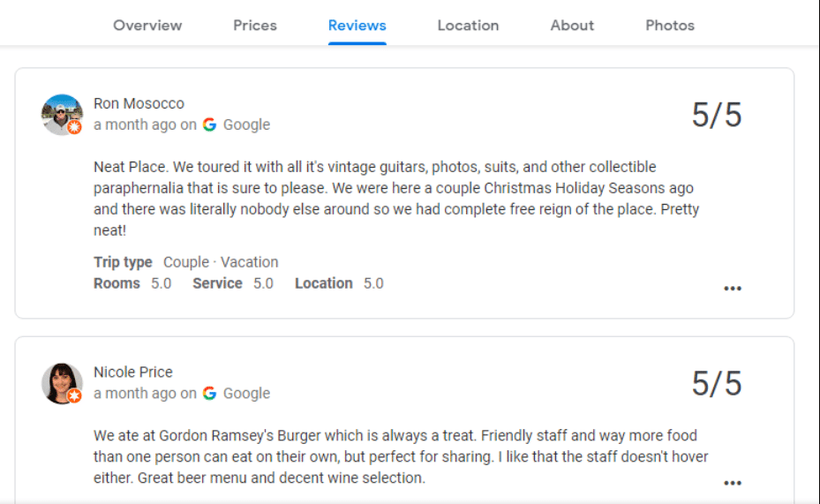820x504 pixels.
Task: Show the Photos tab
Action: 670,26
